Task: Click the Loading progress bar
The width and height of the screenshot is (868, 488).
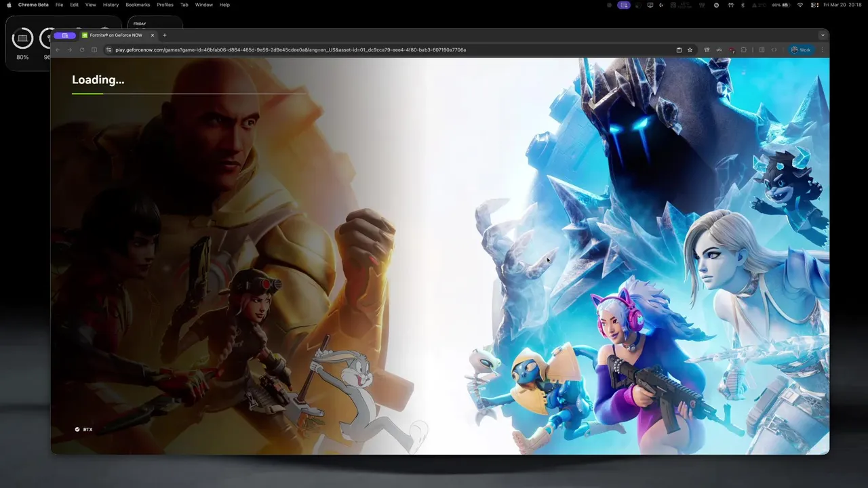Action: pos(189,94)
